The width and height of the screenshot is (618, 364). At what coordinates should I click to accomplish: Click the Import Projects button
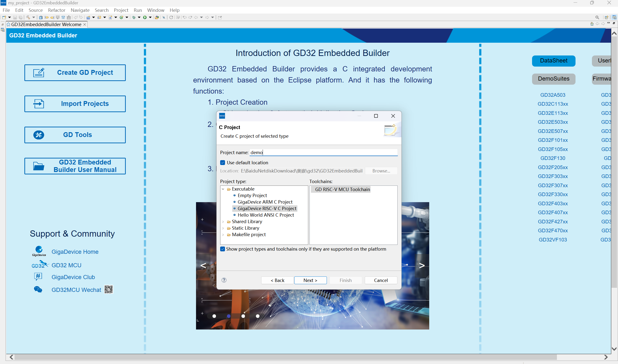coord(75,103)
